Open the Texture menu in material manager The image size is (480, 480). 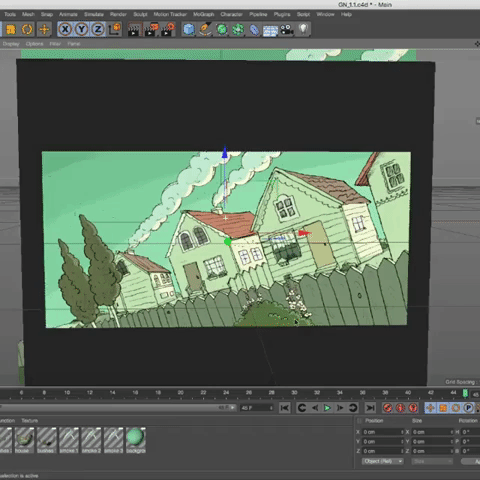coord(30,421)
